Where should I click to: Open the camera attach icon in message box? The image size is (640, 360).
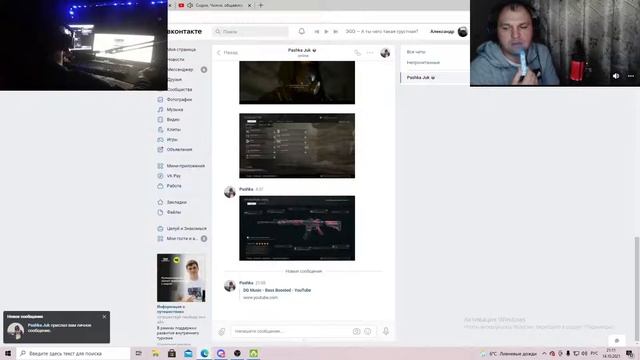coord(356,331)
